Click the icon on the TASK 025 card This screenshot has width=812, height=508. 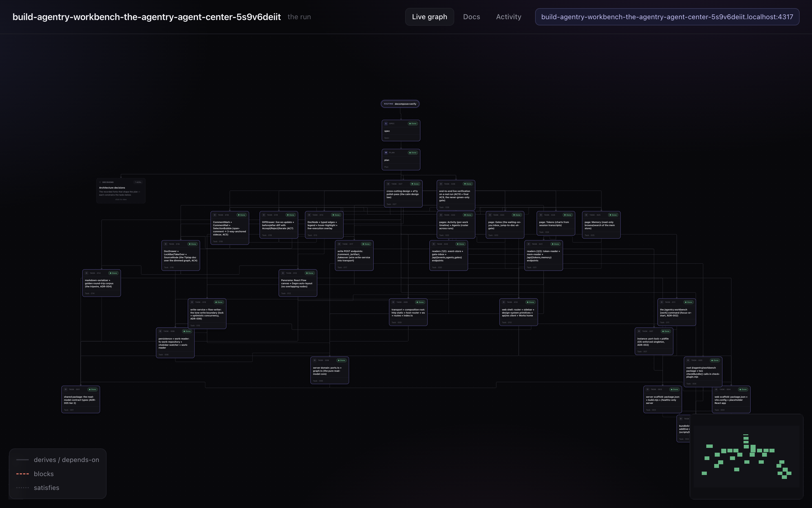tap(586, 215)
